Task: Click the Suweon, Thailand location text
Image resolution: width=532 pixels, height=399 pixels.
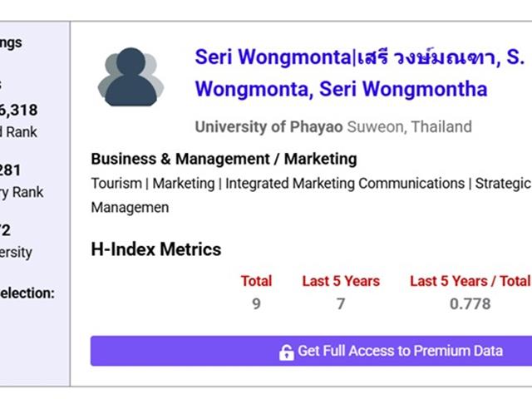Action: [x=410, y=127]
